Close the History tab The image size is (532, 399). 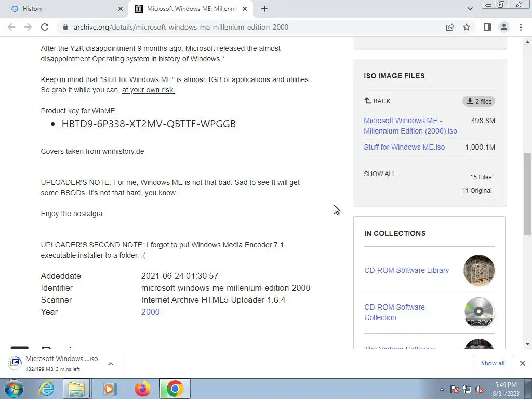tap(121, 9)
